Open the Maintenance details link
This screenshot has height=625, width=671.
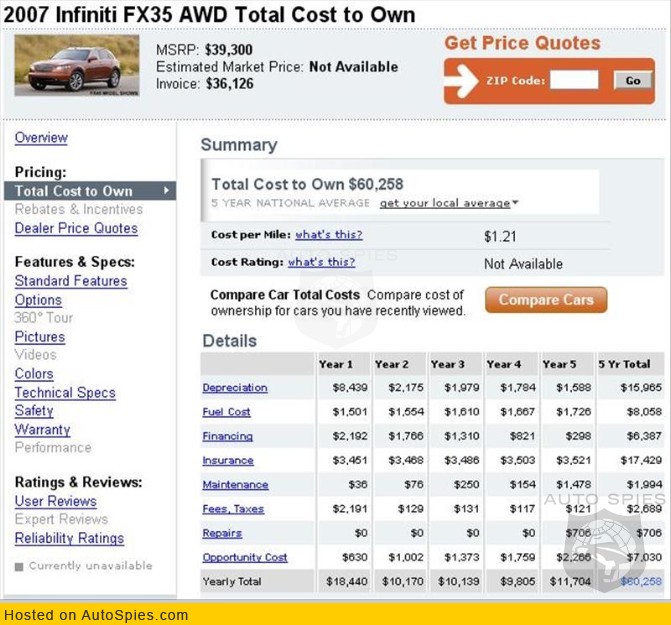click(x=235, y=485)
